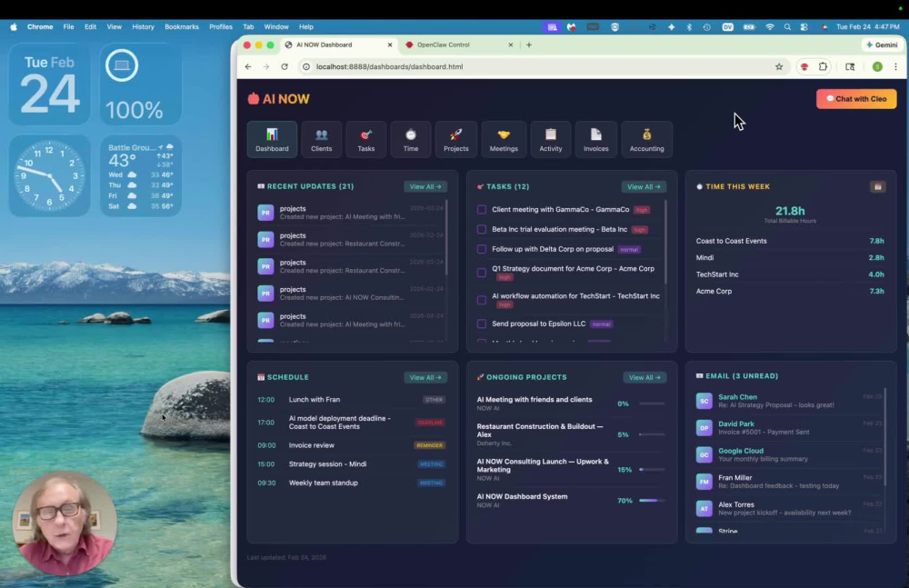Open the Activity nav tile
Viewport: 909px width, 588px height.
coord(550,139)
